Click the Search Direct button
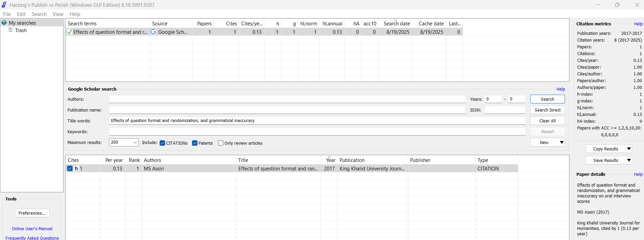Image resolution: width=644 pixels, height=240 pixels. coord(547,110)
